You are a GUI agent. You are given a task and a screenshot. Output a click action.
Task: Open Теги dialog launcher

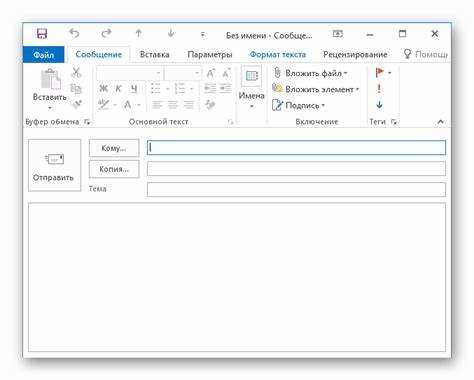(394, 122)
